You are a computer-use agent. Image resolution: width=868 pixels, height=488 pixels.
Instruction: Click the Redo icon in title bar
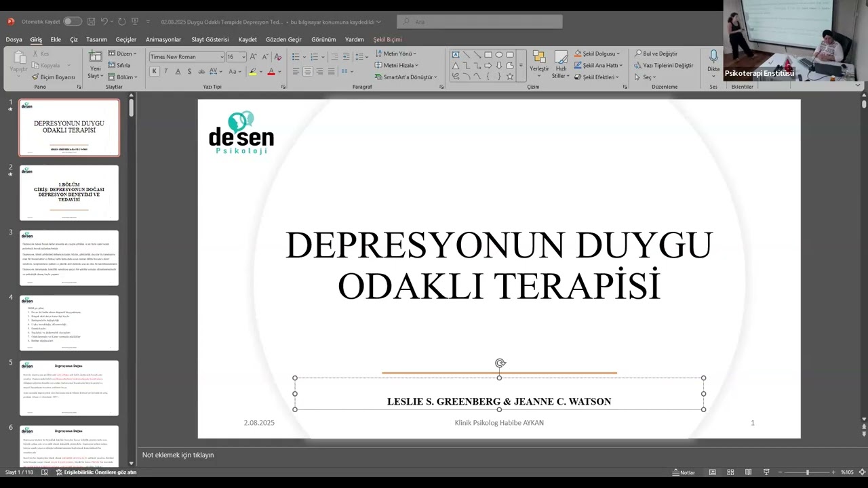pos(122,22)
